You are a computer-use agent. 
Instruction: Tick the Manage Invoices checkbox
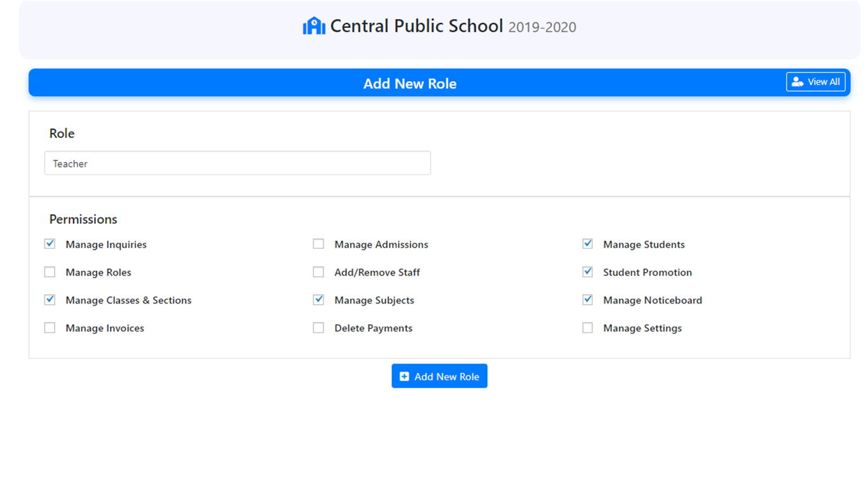point(50,328)
